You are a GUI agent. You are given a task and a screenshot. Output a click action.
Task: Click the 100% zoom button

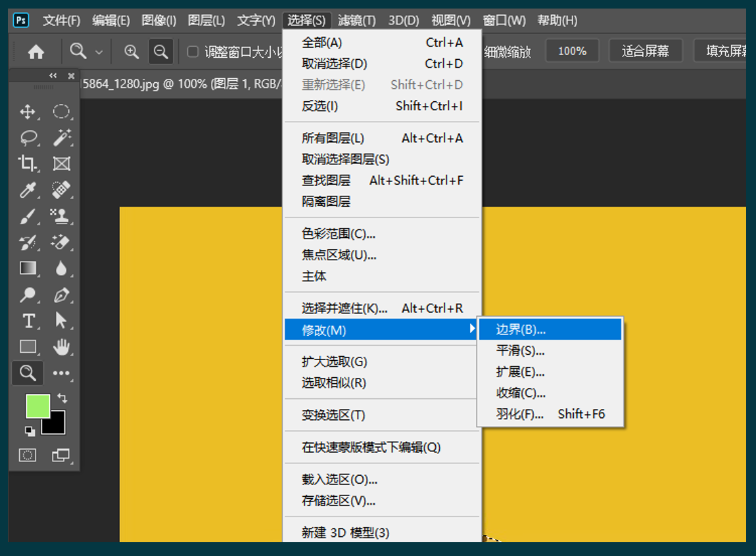click(572, 51)
